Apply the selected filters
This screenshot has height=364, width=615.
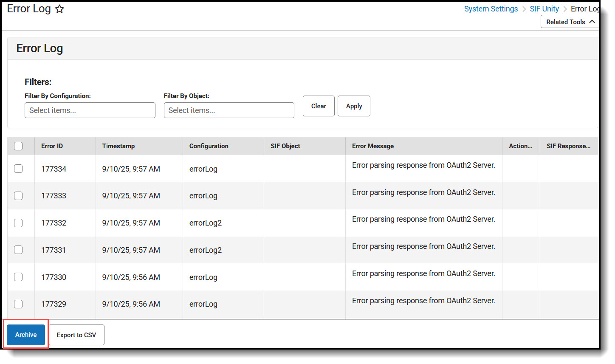(354, 106)
